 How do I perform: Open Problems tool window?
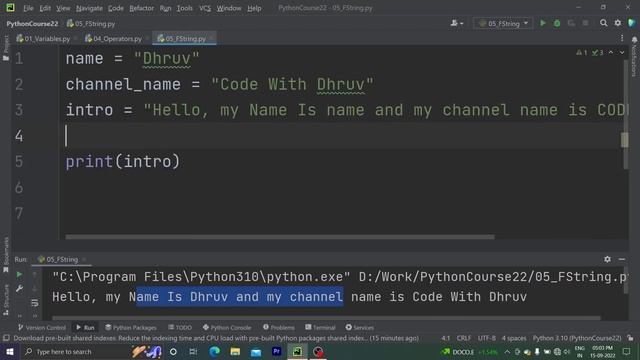(279, 327)
